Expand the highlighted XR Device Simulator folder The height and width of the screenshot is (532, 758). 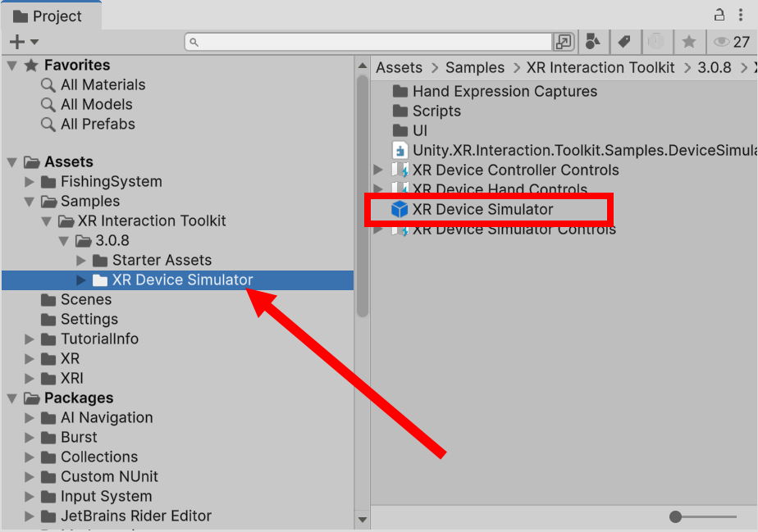pyautogui.click(x=80, y=280)
